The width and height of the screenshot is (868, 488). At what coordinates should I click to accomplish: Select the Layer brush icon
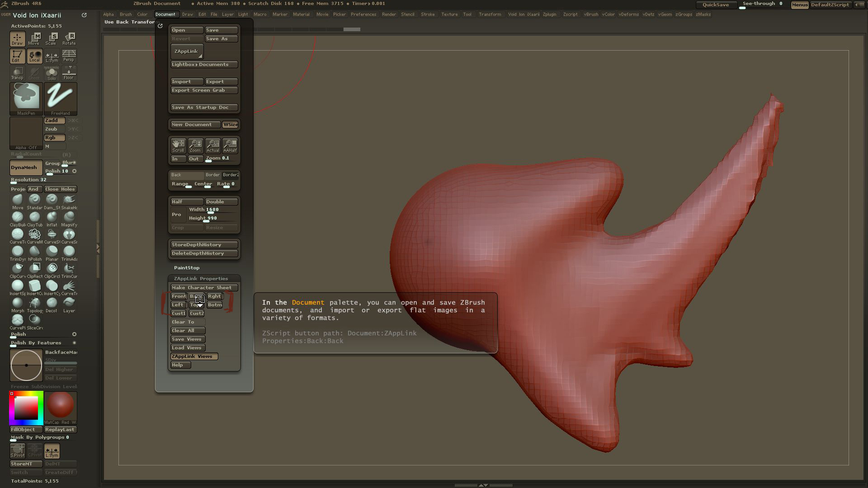[x=69, y=305]
